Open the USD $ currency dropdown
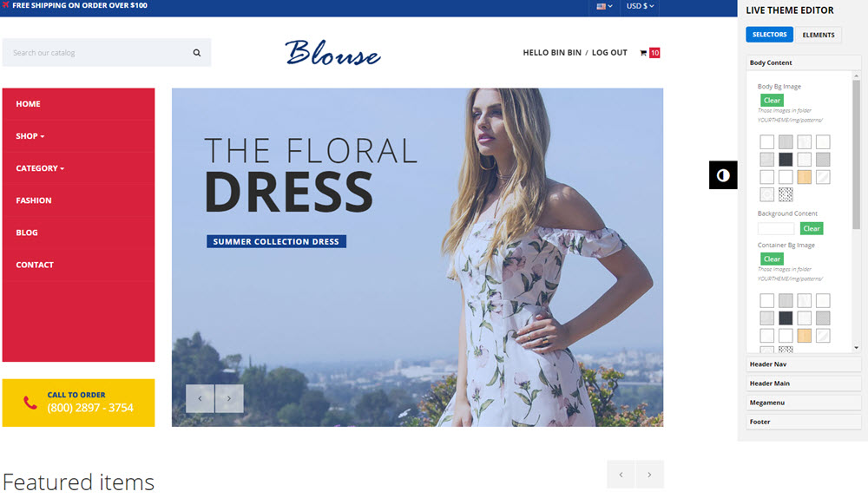This screenshot has width=868, height=498. [x=640, y=6]
